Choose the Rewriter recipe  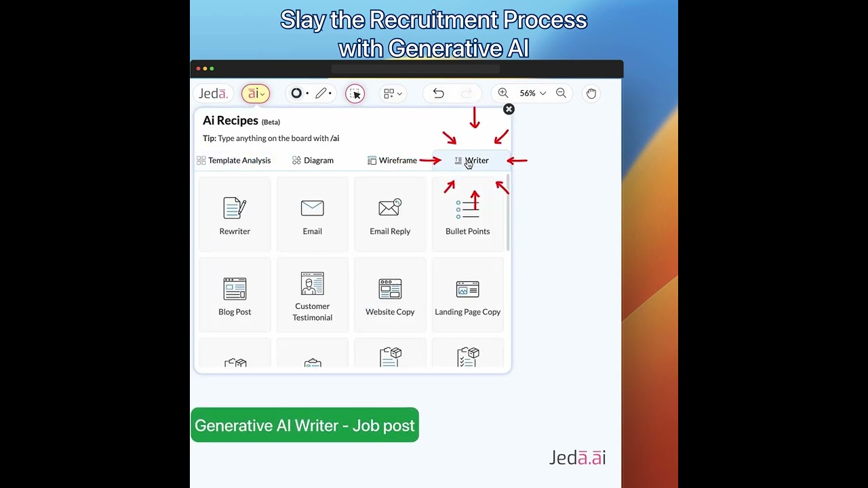(235, 215)
